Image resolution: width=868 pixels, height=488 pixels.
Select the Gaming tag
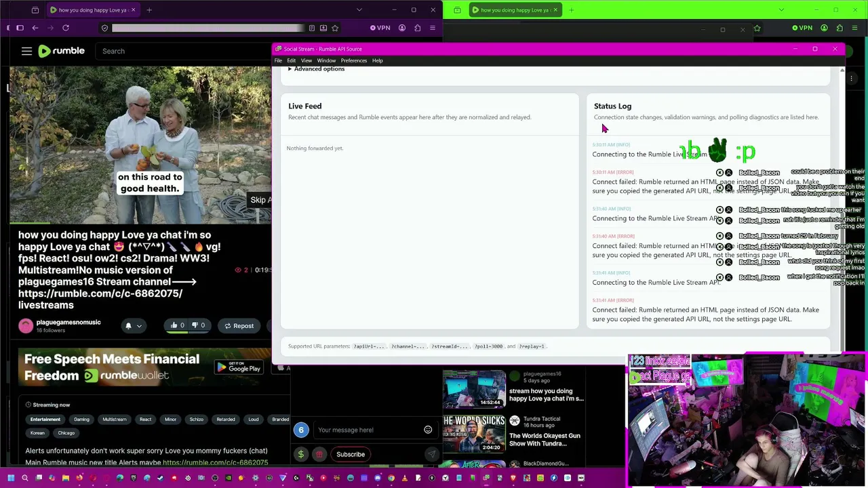coord(81,420)
